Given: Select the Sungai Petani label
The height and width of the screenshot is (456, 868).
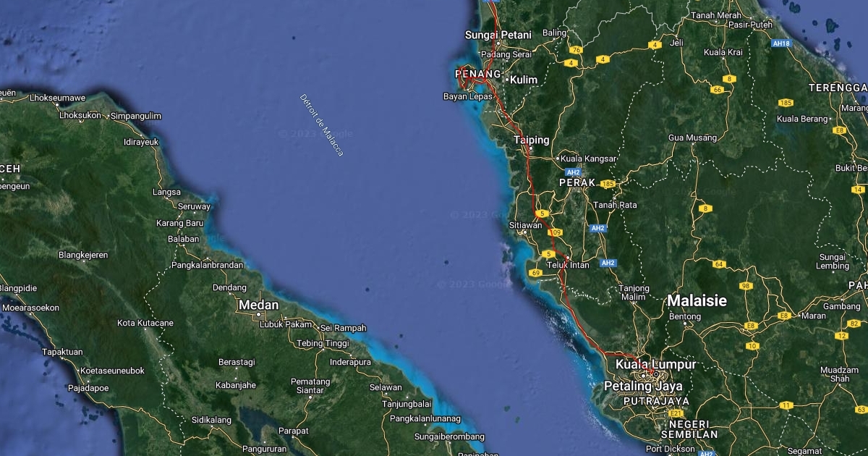Looking at the screenshot, I should 498,35.
